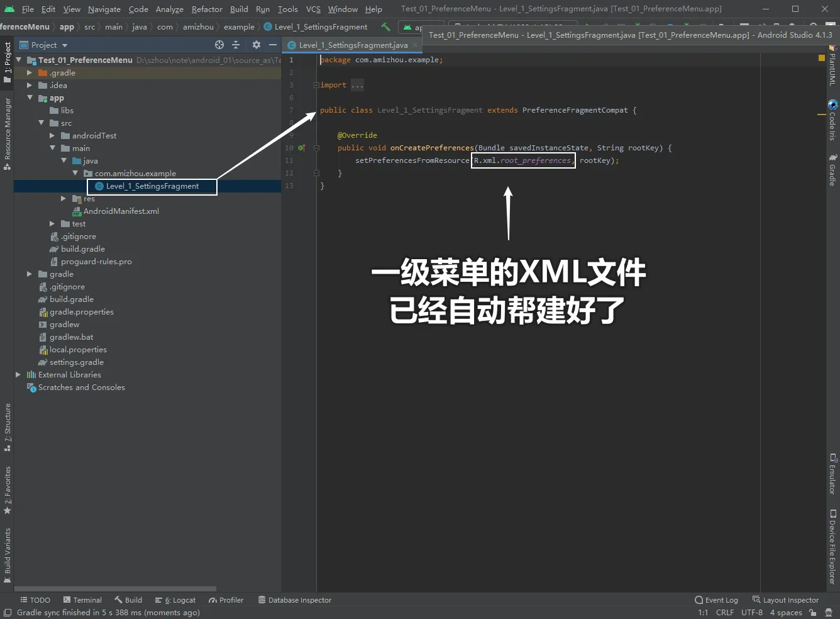Expand the androidTest folder
The height and width of the screenshot is (619, 840).
[52, 135]
